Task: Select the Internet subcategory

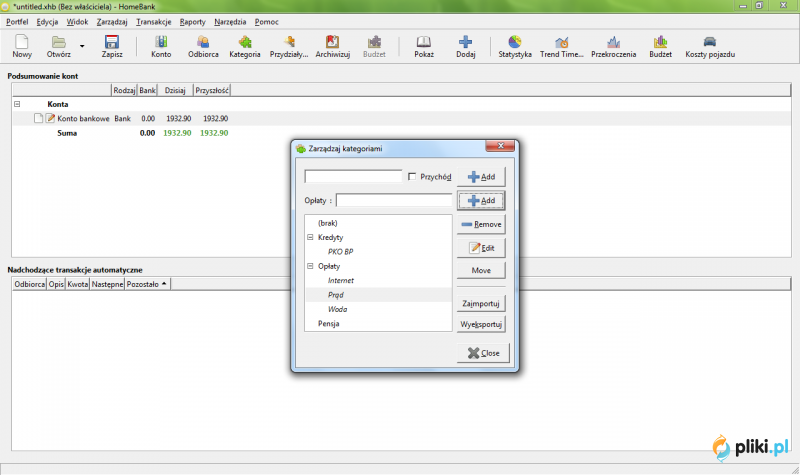Action: tap(378, 280)
